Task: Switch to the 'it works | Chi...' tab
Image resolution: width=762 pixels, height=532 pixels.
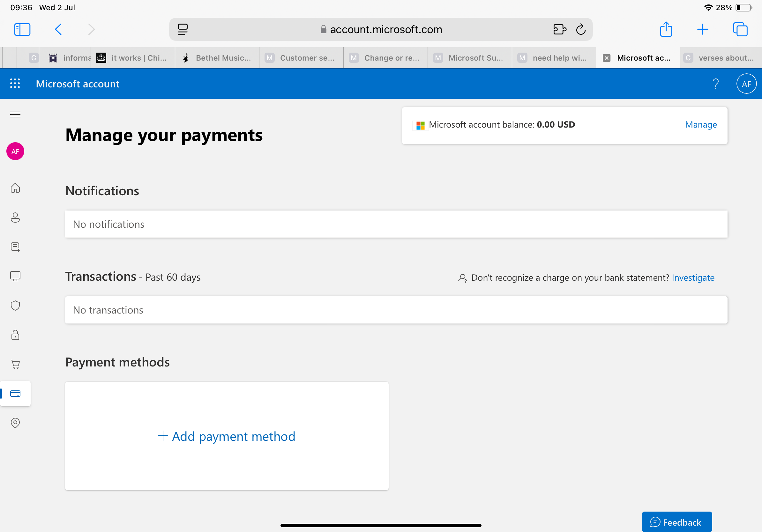Action: 133,58
